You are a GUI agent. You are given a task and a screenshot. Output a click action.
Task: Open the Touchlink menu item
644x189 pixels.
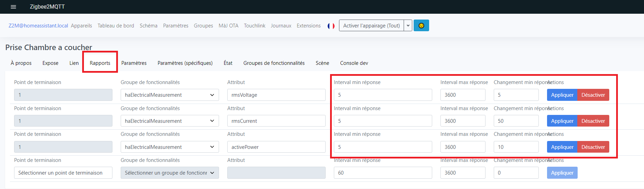click(255, 26)
